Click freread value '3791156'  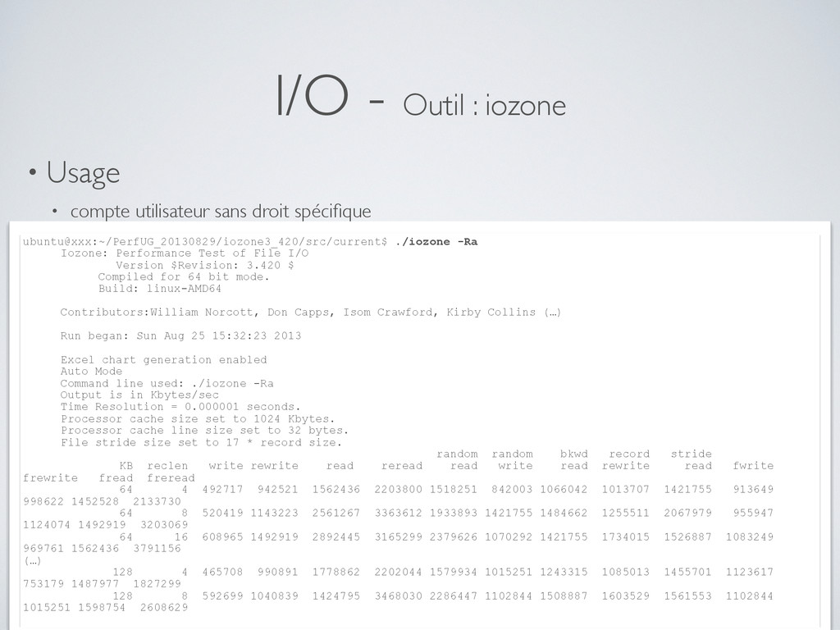(x=157, y=549)
